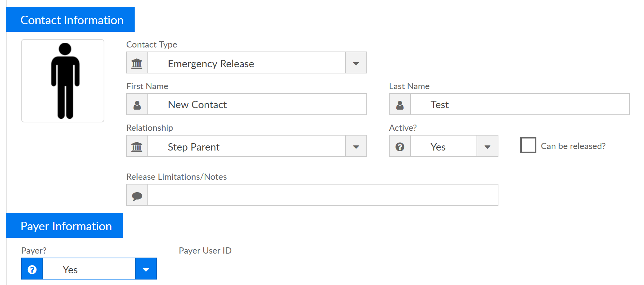Focus the Last Name text field
The height and width of the screenshot is (285, 644).
point(520,104)
